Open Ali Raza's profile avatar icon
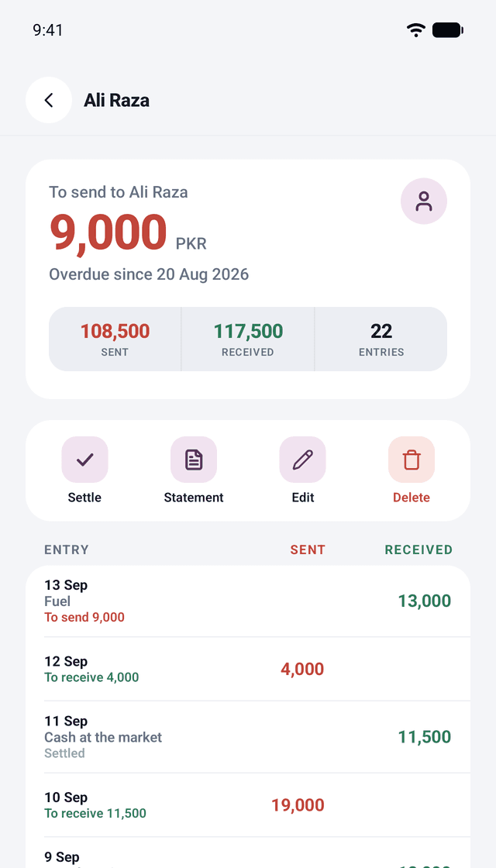Viewport: 496px width, 868px height. pos(424,201)
